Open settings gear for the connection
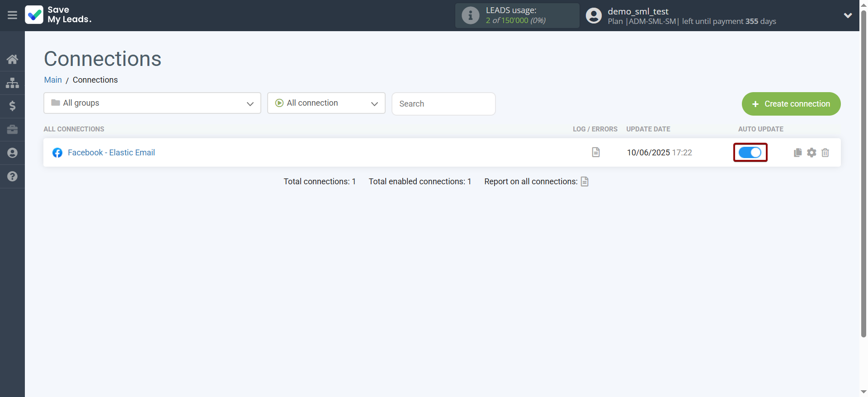The height and width of the screenshot is (397, 868). (x=811, y=153)
